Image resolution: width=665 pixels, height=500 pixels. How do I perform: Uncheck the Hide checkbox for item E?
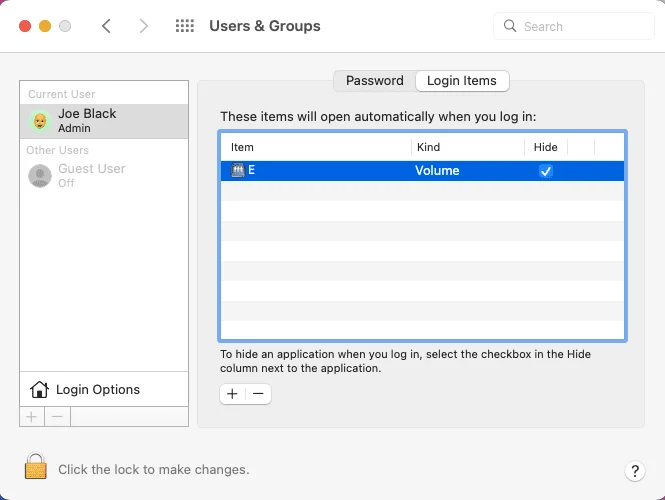545,171
